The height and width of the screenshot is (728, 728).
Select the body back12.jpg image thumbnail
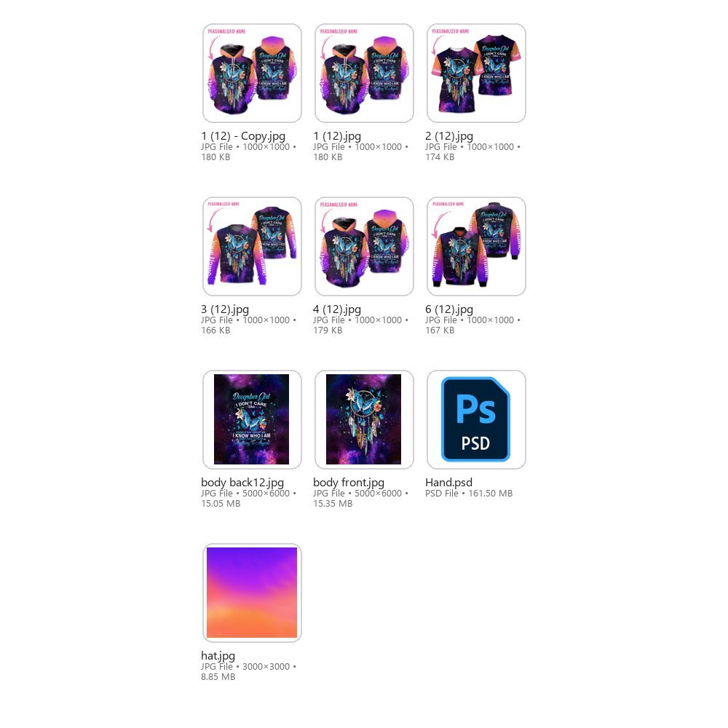tap(252, 420)
